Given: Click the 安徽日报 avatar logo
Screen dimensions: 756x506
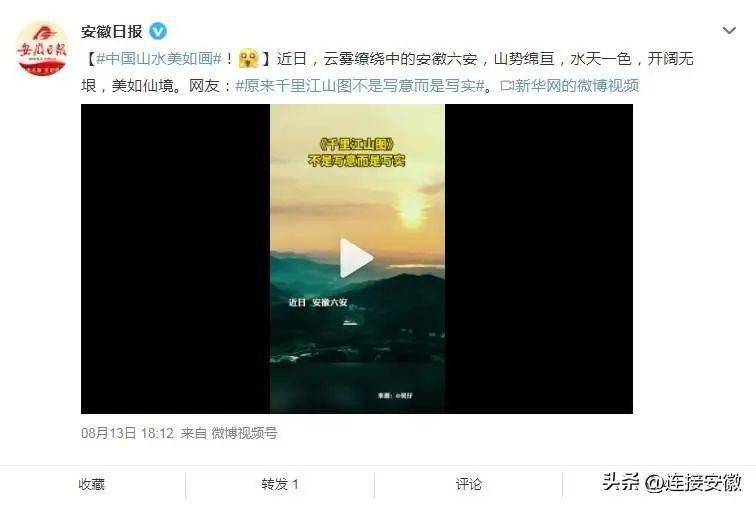Looking at the screenshot, I should coord(42,48).
